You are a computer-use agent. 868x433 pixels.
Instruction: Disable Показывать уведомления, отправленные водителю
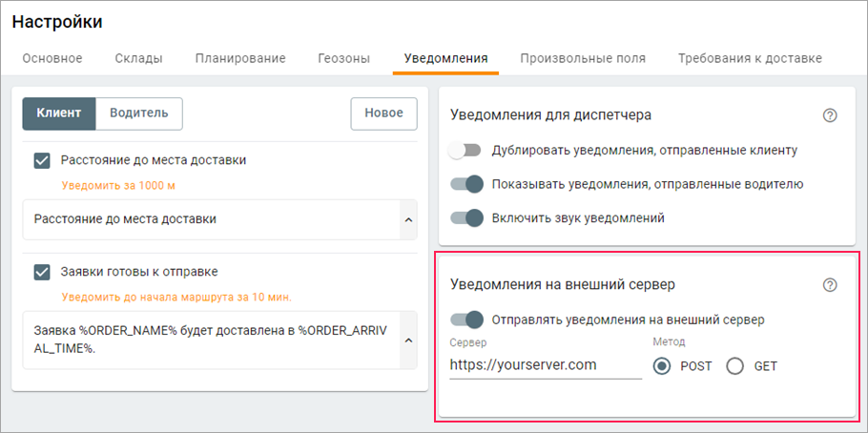[x=467, y=184]
